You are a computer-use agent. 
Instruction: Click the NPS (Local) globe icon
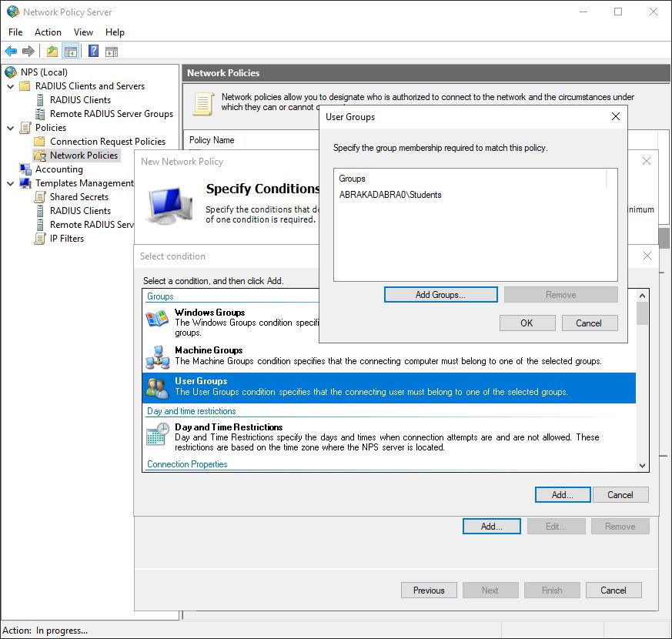point(11,72)
